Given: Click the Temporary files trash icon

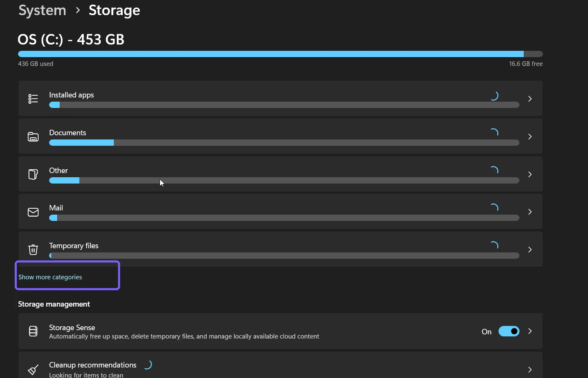Looking at the screenshot, I should point(33,249).
